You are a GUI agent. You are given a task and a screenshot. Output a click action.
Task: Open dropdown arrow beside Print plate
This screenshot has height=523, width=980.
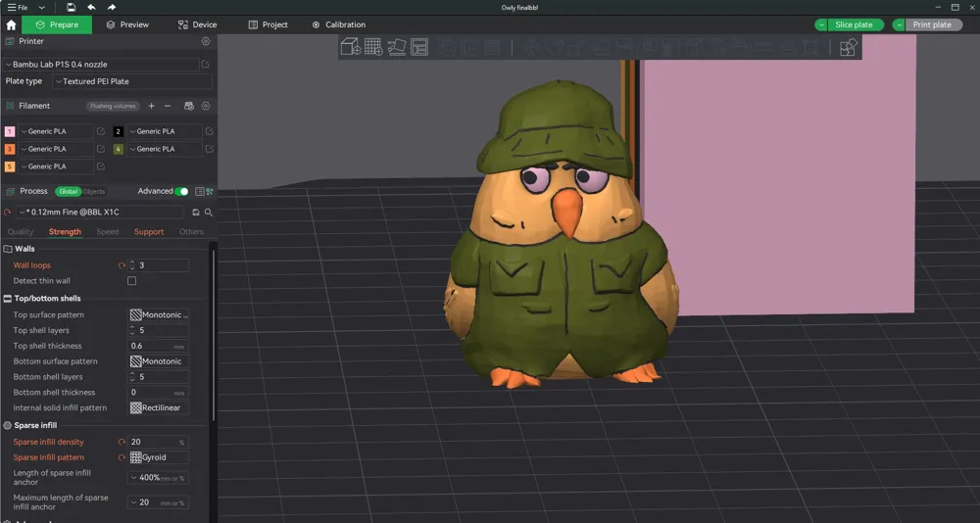click(899, 25)
